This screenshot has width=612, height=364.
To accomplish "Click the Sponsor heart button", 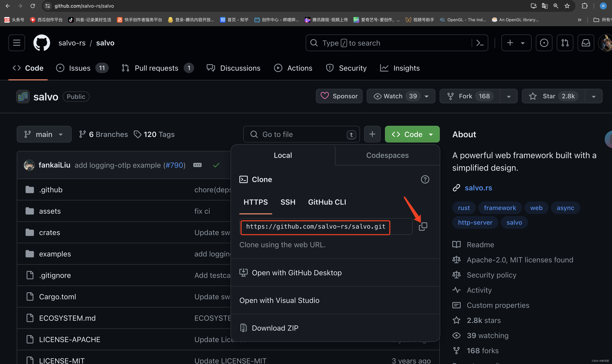I will (x=339, y=96).
